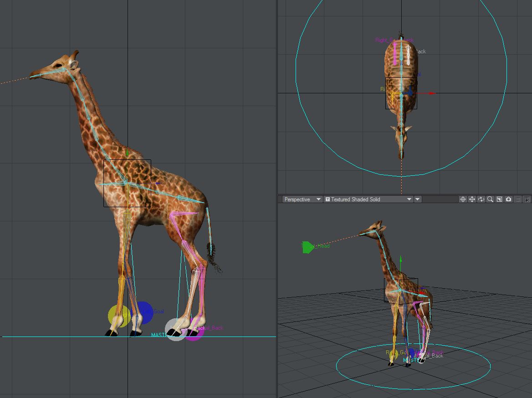Toggle the textured display T indicator
This screenshot has height=398, width=532.
(x=327, y=199)
